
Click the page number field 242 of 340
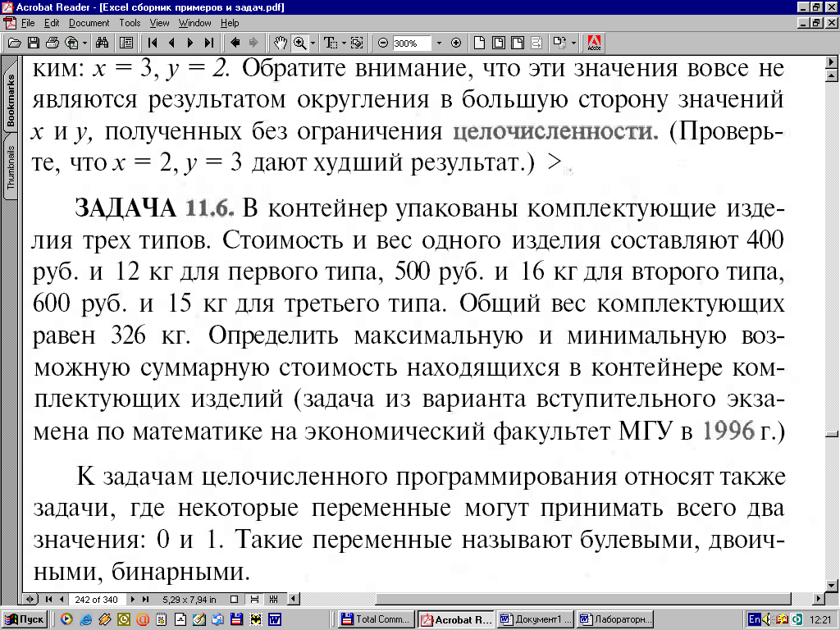[97, 599]
